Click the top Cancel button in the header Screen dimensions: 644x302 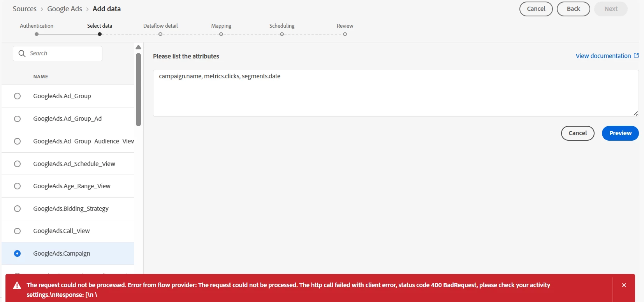pos(536,9)
